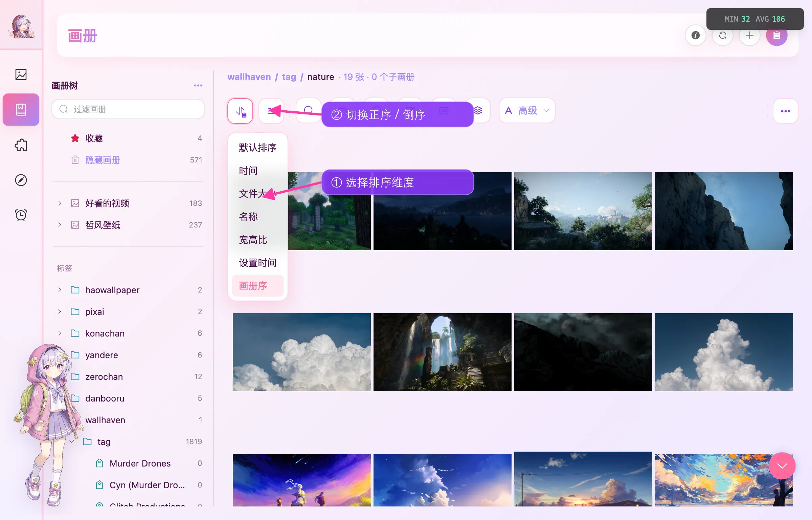Go to tag in the breadcrumb

[x=289, y=77]
